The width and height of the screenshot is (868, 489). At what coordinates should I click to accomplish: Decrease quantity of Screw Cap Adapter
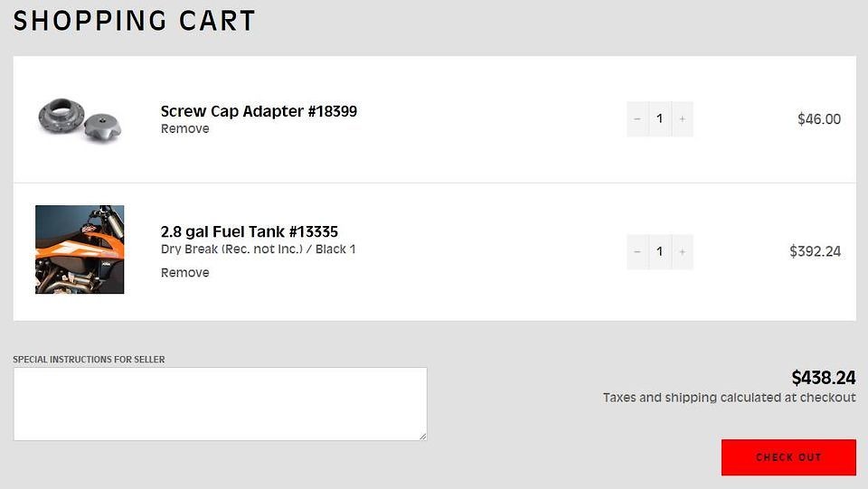click(637, 118)
